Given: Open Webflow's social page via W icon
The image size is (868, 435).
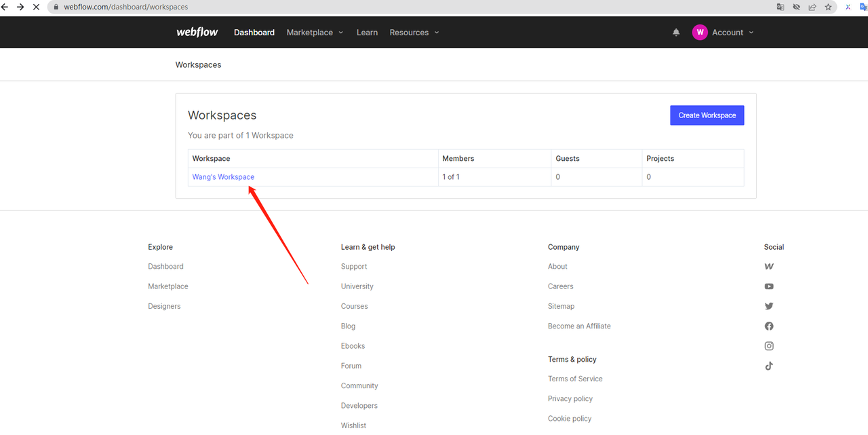Looking at the screenshot, I should tap(769, 267).
